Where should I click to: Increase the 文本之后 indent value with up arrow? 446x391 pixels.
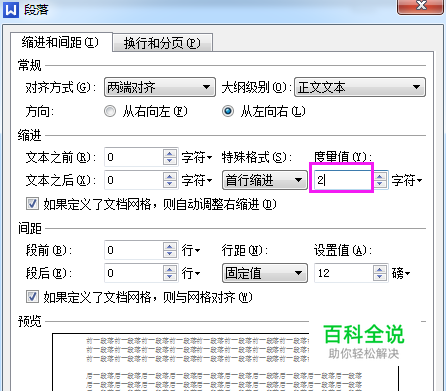[x=170, y=177]
